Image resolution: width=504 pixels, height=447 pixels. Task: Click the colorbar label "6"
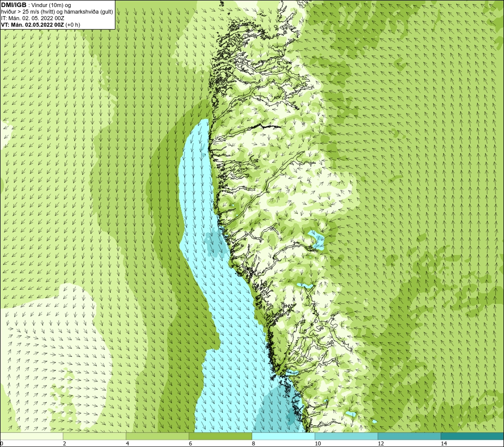191,444
